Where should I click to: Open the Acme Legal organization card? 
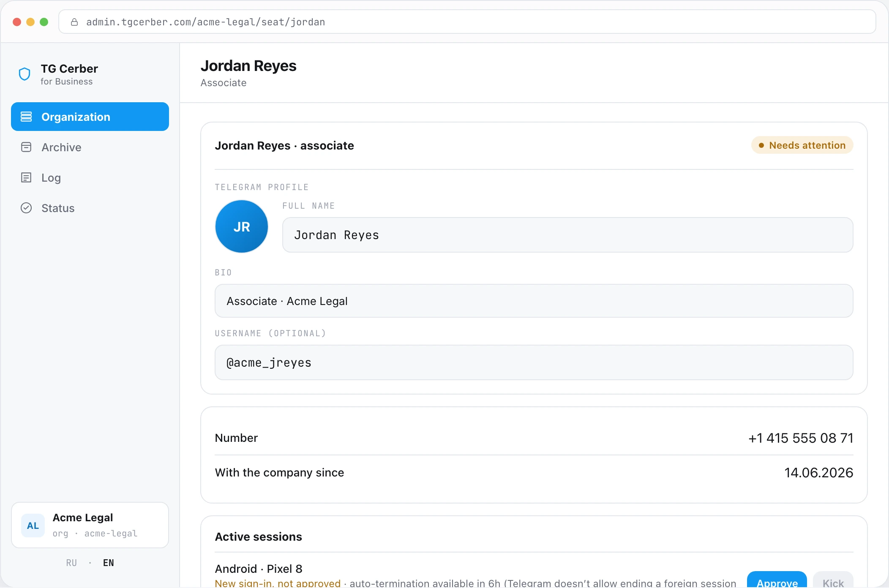pos(90,525)
